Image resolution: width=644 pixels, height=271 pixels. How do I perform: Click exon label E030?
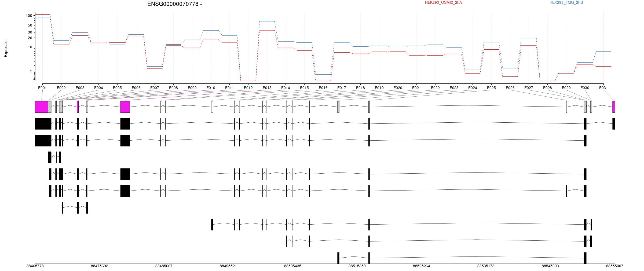585,88
